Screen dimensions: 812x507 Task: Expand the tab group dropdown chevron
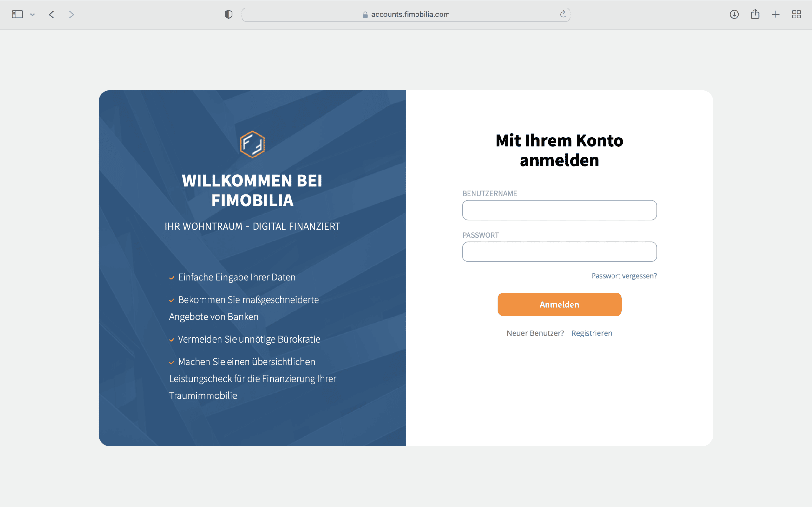[x=33, y=15]
